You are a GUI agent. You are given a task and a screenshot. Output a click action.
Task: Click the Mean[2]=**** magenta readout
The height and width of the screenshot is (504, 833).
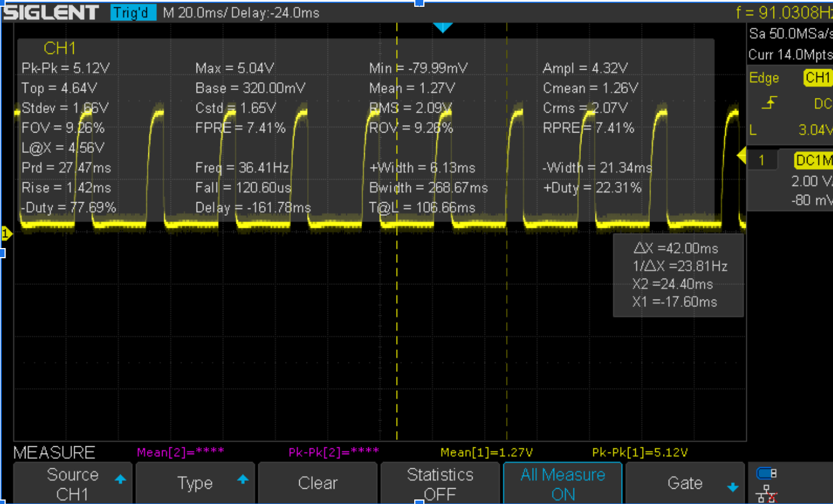(181, 452)
